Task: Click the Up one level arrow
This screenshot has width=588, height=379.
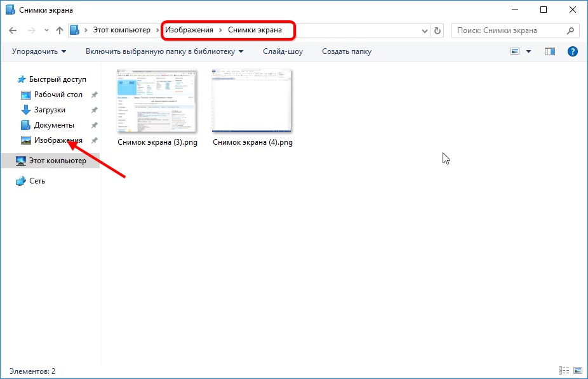Action: coord(60,30)
